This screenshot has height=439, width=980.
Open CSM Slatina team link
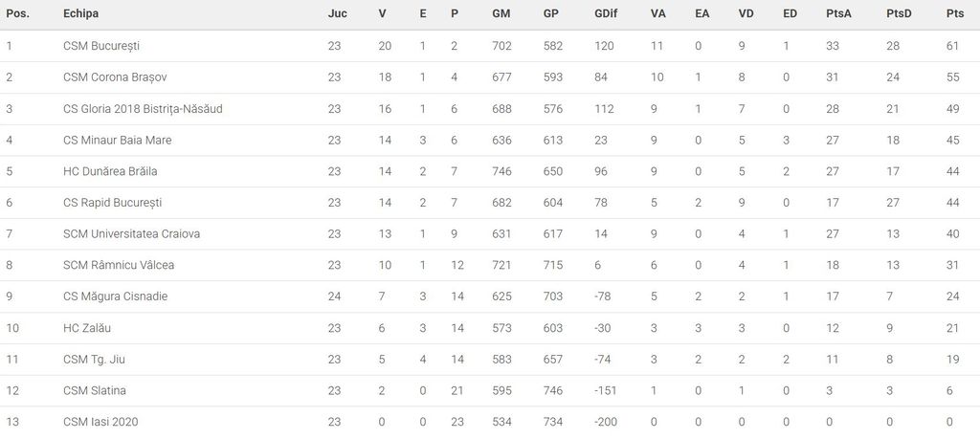95,390
